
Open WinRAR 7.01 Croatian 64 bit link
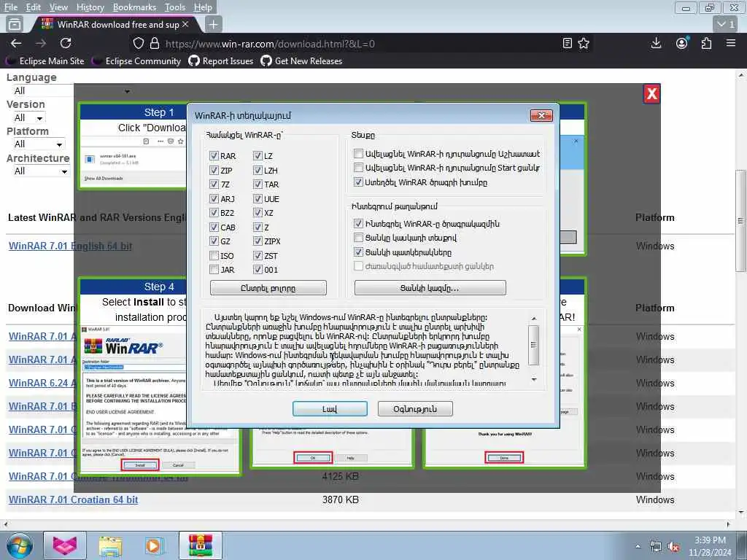click(74, 500)
